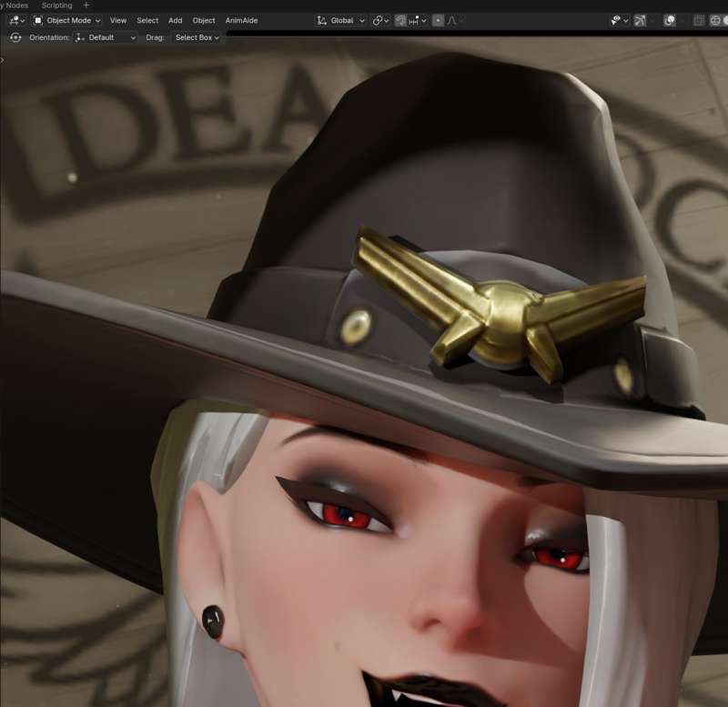Open the Drag Select Box dropdown

pyautogui.click(x=197, y=37)
